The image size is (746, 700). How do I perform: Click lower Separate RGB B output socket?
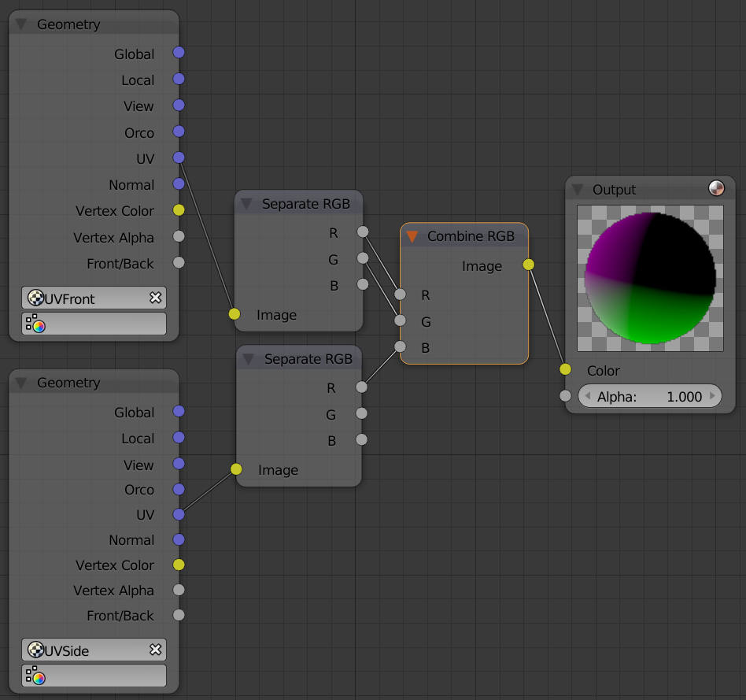click(361, 439)
